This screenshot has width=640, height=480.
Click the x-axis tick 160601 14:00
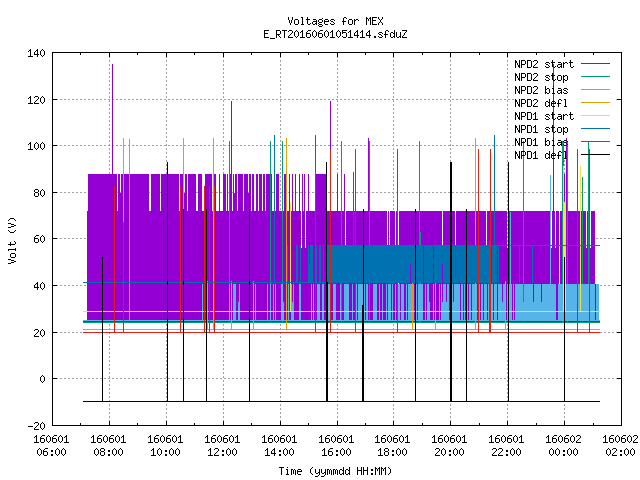point(279,446)
